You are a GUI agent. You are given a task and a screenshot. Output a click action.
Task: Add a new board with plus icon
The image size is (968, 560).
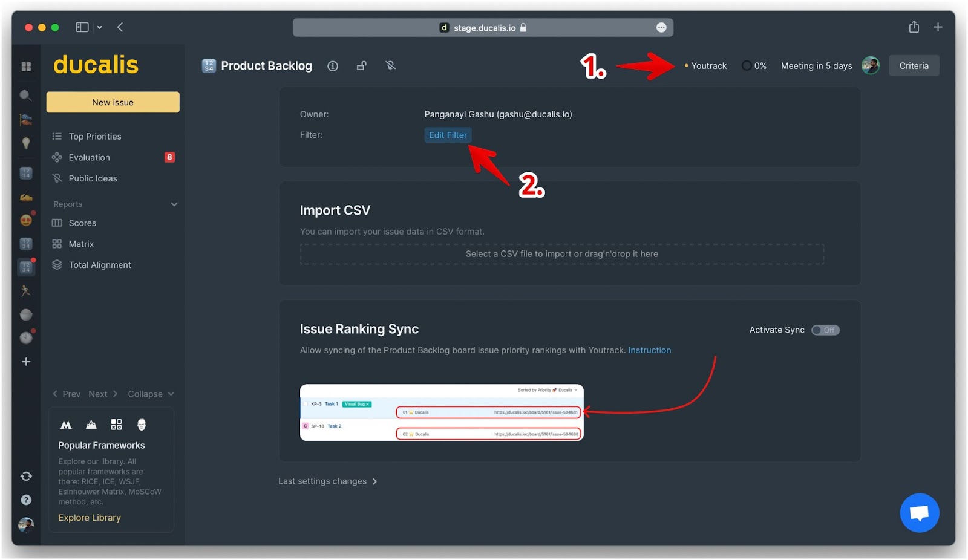(26, 362)
